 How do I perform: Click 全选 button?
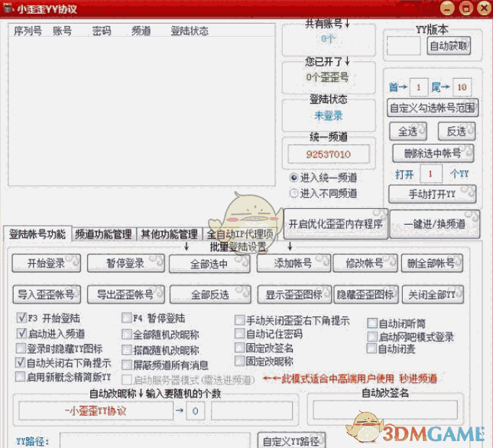point(408,131)
